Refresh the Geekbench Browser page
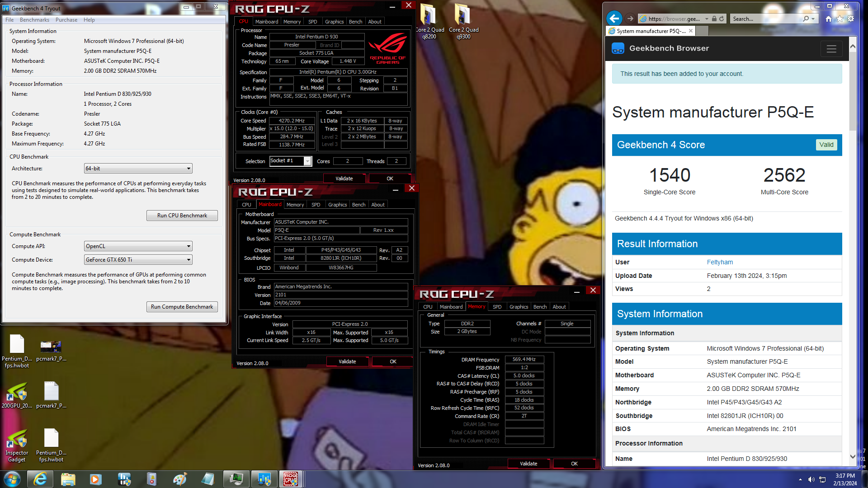 [x=722, y=19]
